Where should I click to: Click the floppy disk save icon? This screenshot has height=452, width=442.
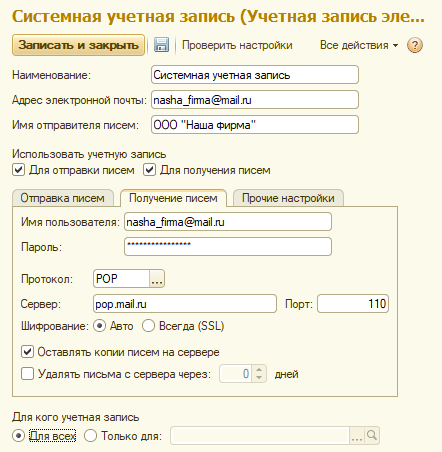click(x=161, y=45)
